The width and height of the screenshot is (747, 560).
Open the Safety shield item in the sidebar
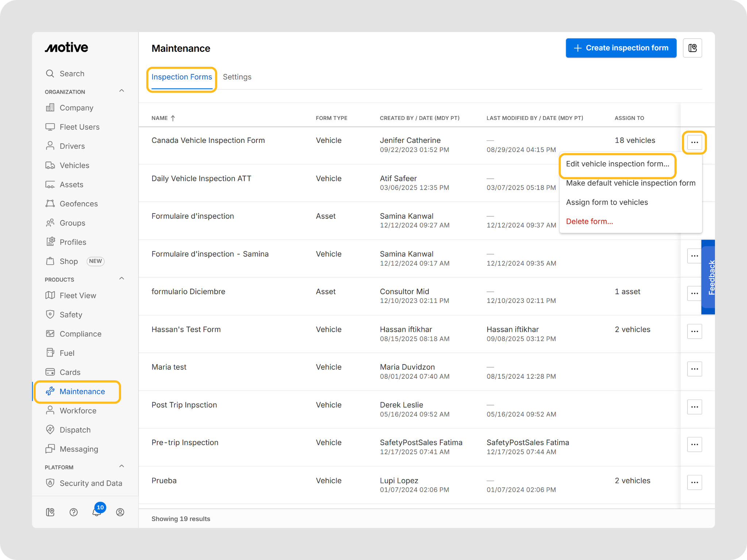point(71,315)
